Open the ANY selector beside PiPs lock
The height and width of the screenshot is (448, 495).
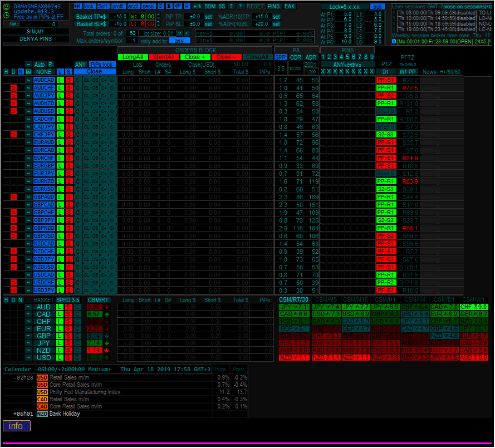click(81, 65)
